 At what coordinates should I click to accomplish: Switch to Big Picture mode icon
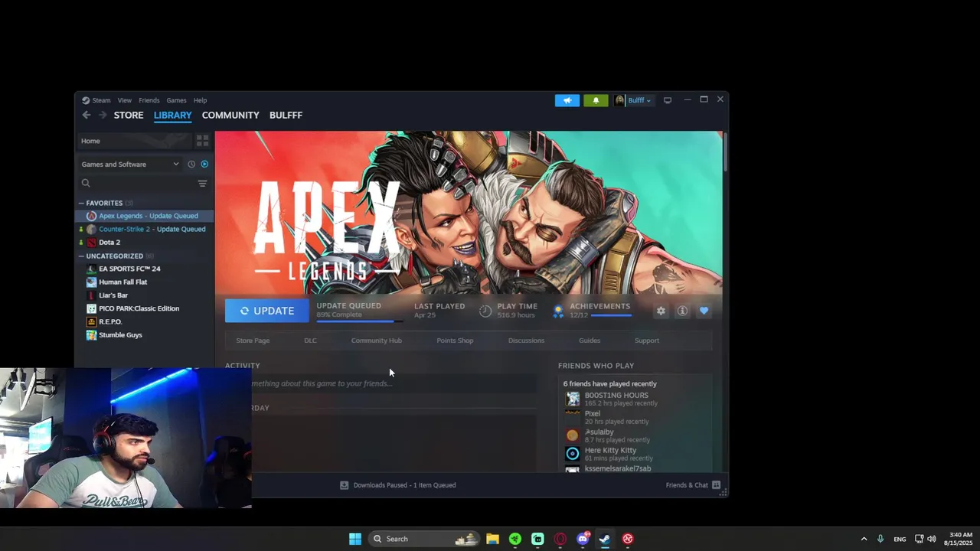[668, 100]
